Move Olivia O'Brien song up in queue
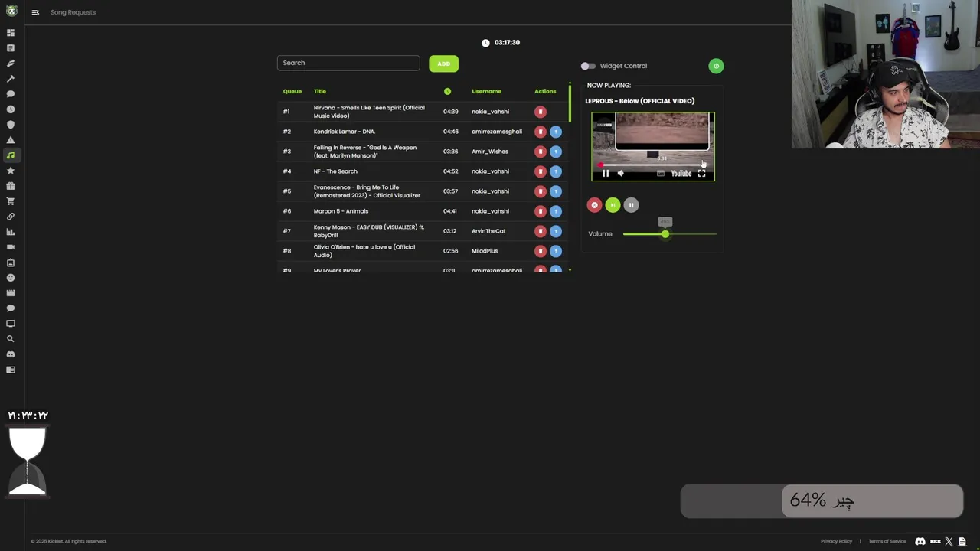This screenshot has height=551, width=980. [x=556, y=251]
